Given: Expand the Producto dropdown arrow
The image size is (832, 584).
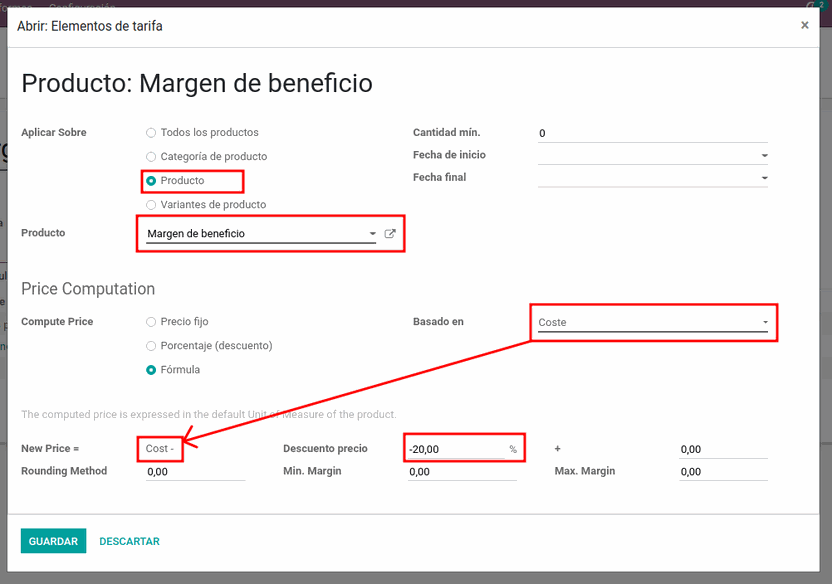Looking at the screenshot, I should coord(371,234).
